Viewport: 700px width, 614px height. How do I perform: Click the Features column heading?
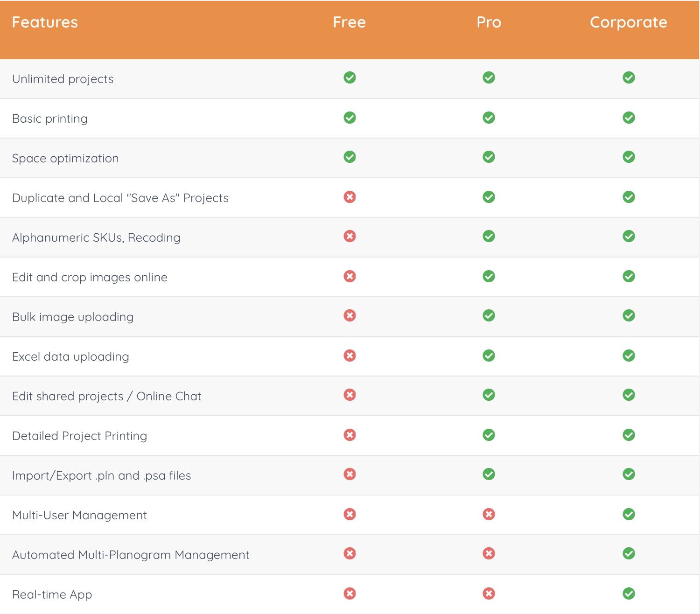45,22
